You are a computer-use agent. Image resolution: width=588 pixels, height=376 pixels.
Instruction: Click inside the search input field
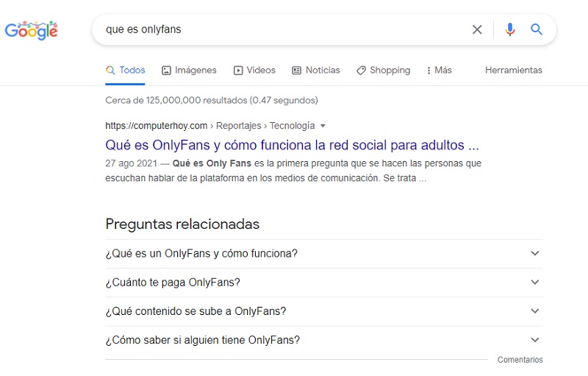click(279, 29)
